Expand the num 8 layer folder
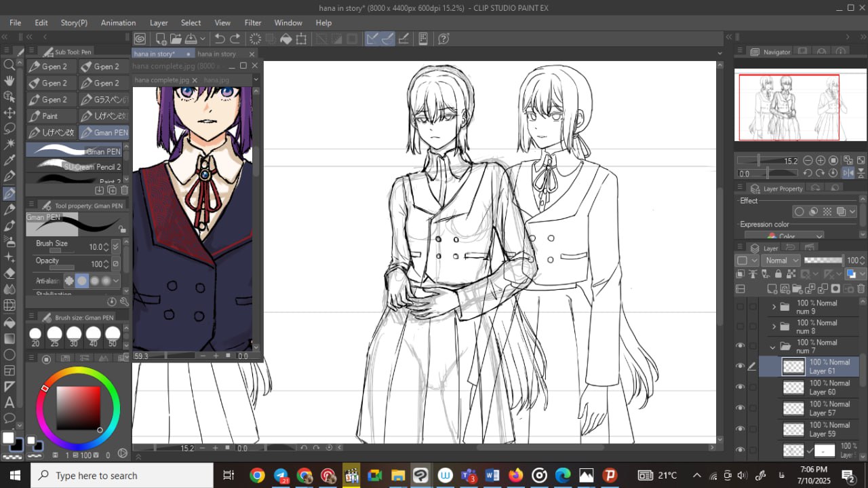 pyautogui.click(x=773, y=327)
